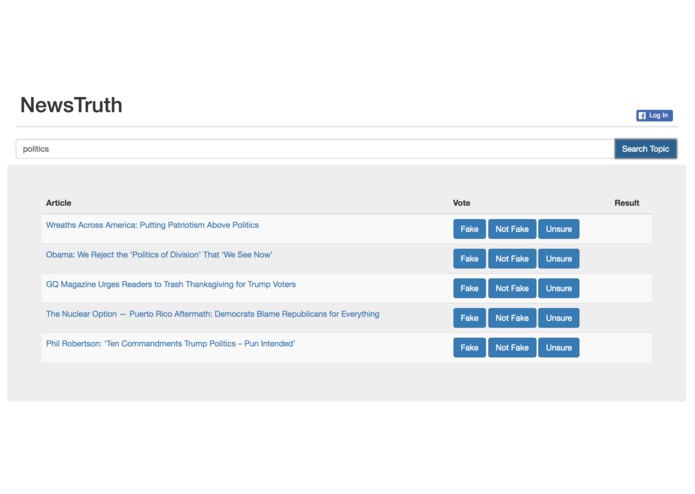Click the Facebook Log In button
The image size is (695, 494).
pos(654,115)
